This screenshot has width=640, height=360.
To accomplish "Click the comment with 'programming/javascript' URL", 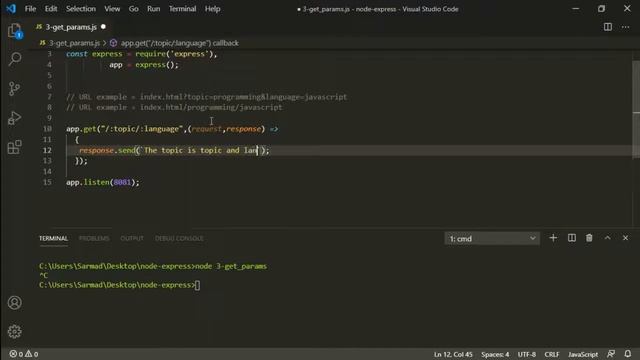I will click(174, 107).
